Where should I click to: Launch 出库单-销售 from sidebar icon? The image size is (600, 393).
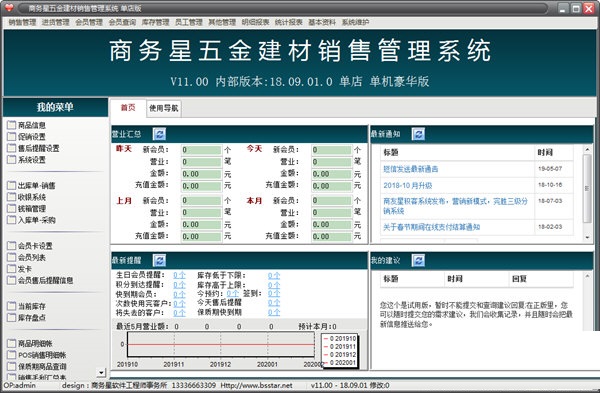12,185
